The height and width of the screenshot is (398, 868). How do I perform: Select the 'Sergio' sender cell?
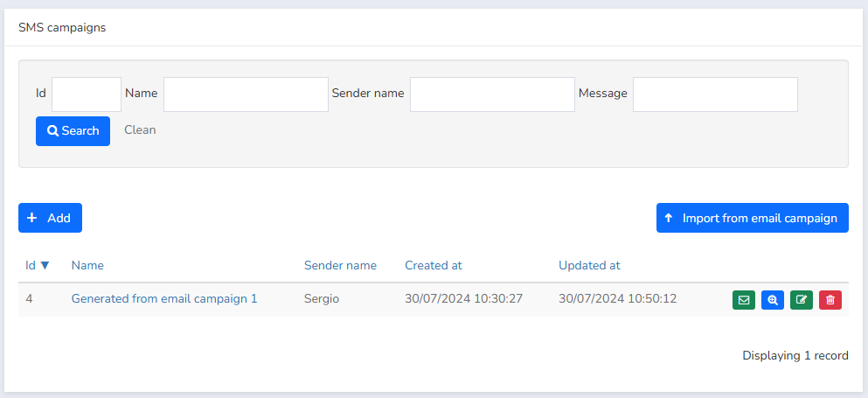pos(322,299)
